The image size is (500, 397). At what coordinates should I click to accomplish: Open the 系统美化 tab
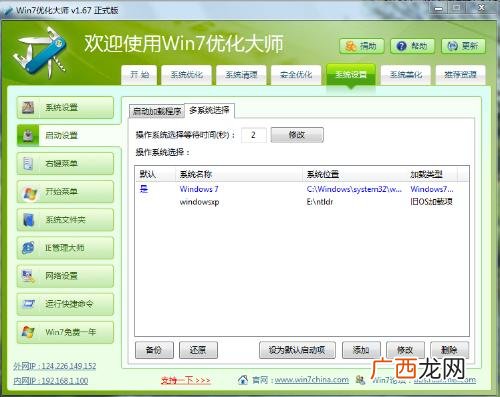[406, 75]
